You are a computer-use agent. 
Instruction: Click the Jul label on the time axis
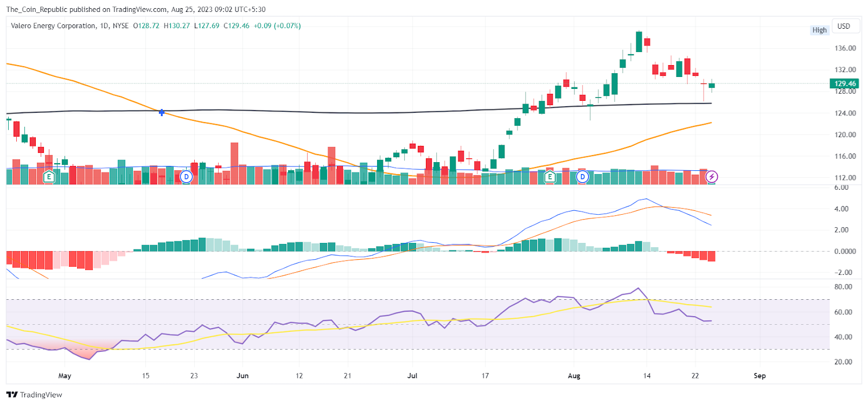tap(412, 376)
